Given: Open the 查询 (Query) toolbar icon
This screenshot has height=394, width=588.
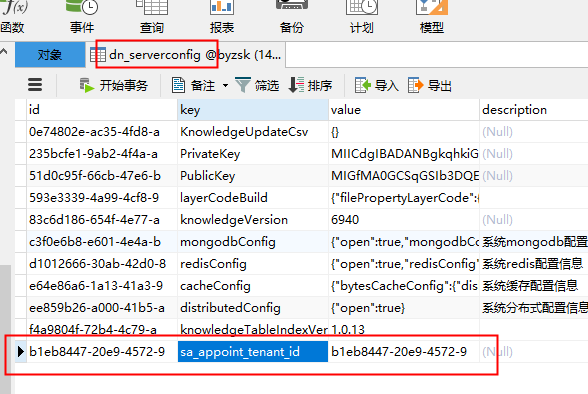Looking at the screenshot, I should point(152,16).
